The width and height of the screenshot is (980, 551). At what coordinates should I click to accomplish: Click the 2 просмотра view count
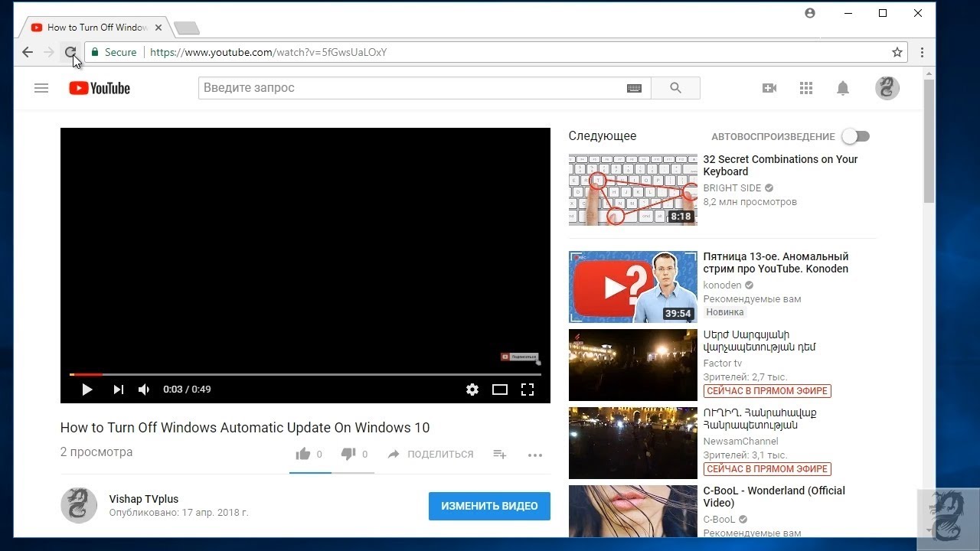click(96, 452)
